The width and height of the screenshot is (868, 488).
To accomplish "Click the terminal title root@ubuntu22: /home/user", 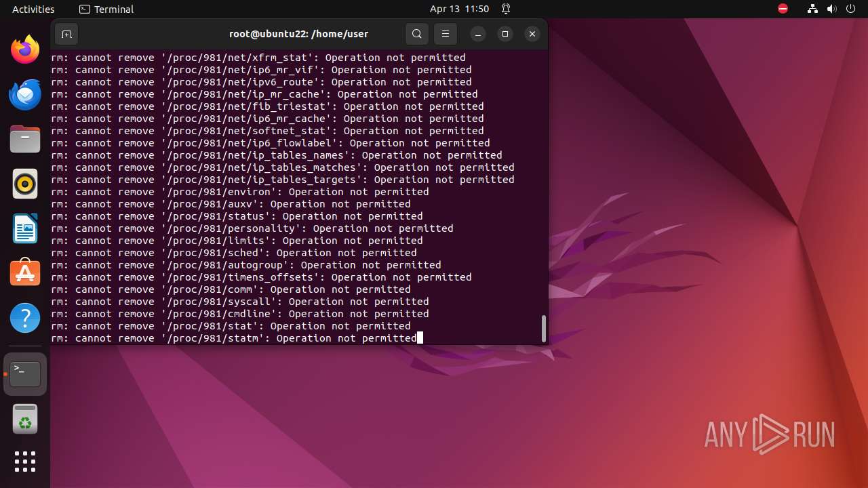I will tap(299, 34).
